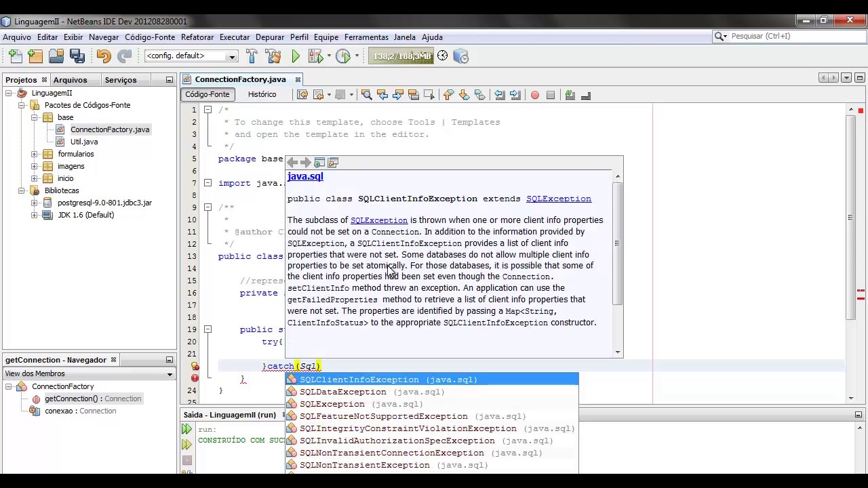Open the Refatorar menu
868x488 pixels.
pos(197,37)
